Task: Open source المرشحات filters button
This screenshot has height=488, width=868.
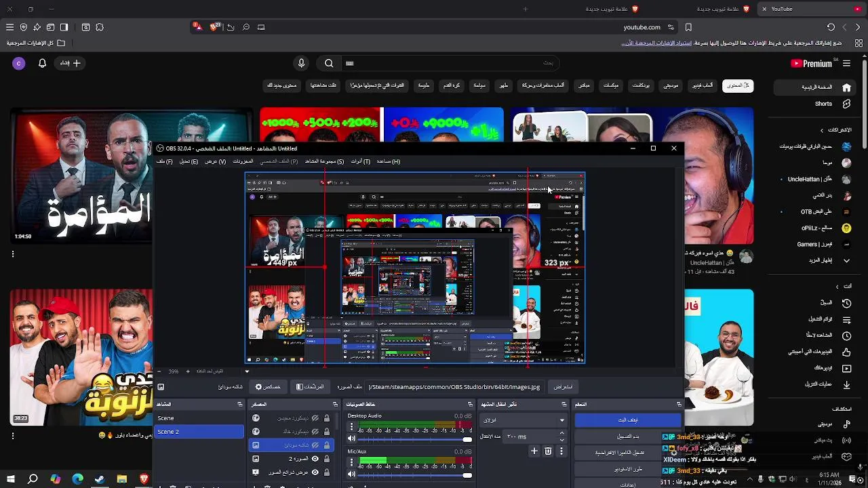Action: point(310,387)
